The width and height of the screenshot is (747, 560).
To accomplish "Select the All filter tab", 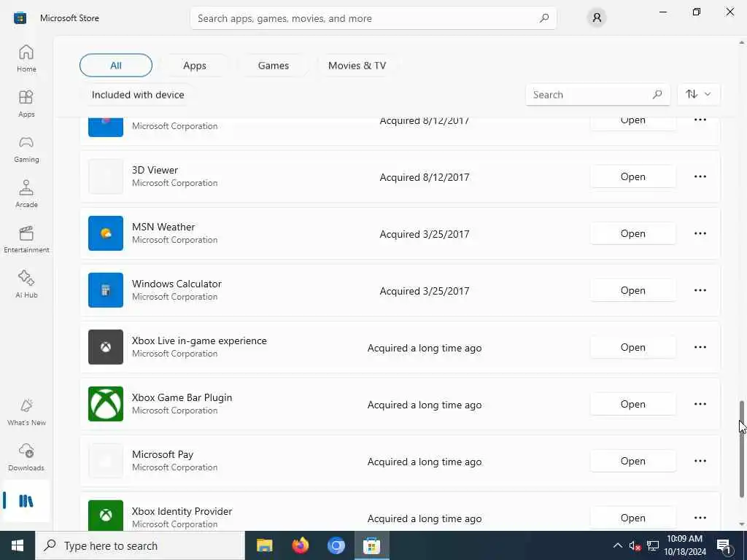I will pos(116,65).
